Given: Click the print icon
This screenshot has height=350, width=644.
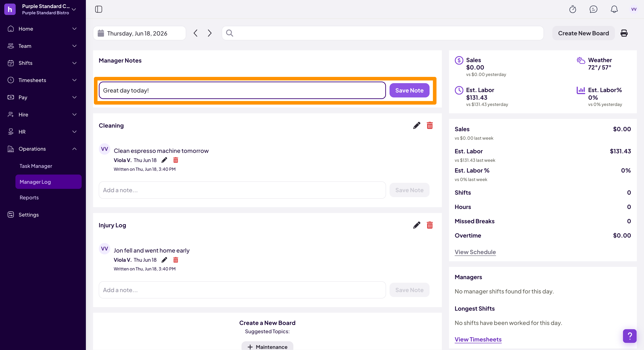Looking at the screenshot, I should coord(624,33).
